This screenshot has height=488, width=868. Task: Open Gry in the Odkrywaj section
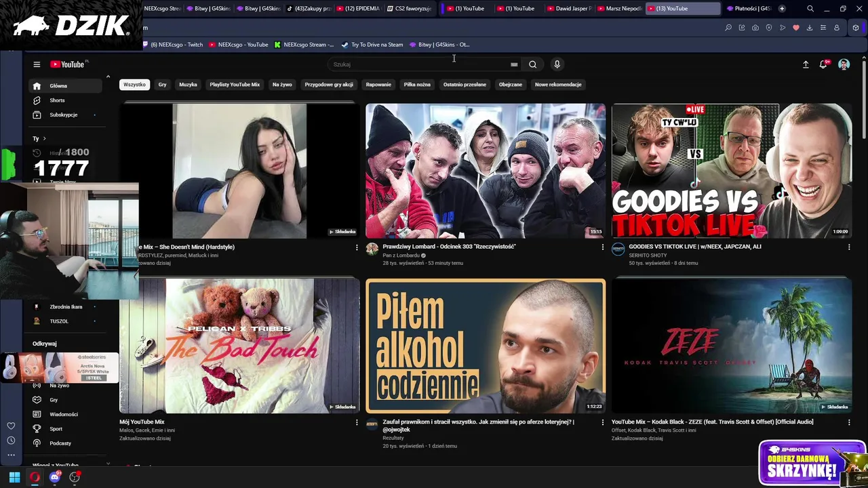(64, 400)
